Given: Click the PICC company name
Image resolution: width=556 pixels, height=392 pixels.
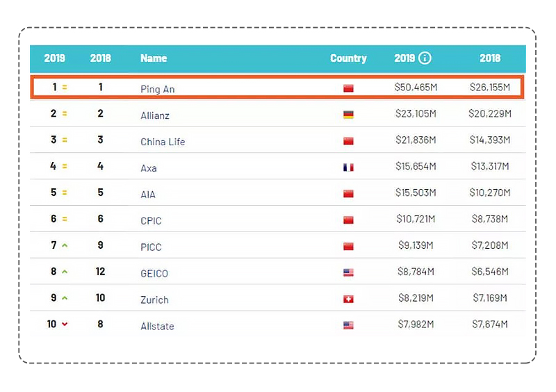Looking at the screenshot, I should [151, 247].
